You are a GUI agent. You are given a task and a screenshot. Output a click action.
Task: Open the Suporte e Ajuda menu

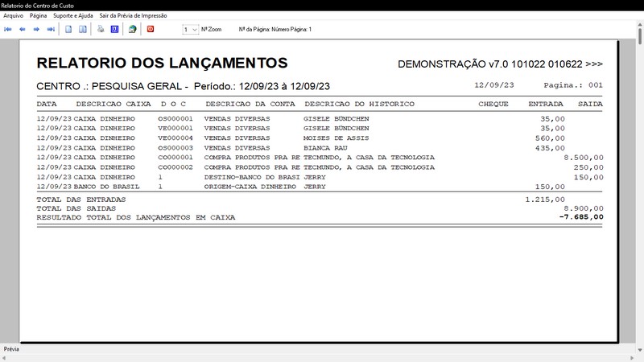tap(73, 15)
